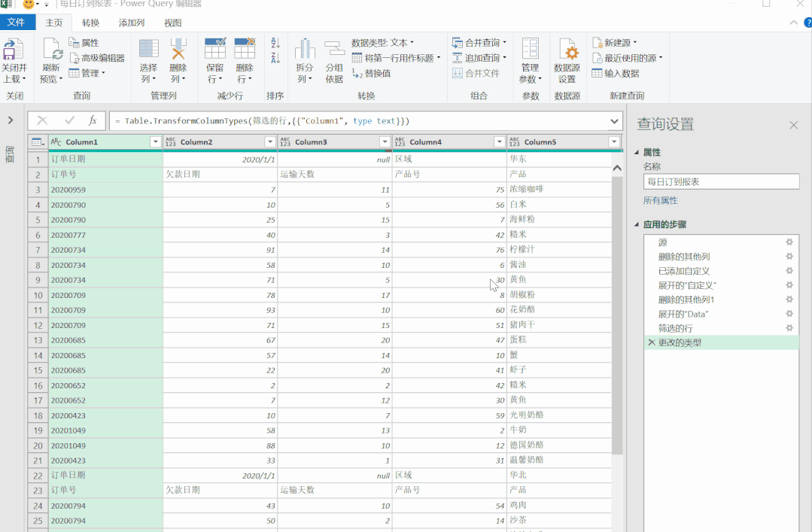Click 新建源 new source
This screenshot has width=812, height=532.
(615, 42)
